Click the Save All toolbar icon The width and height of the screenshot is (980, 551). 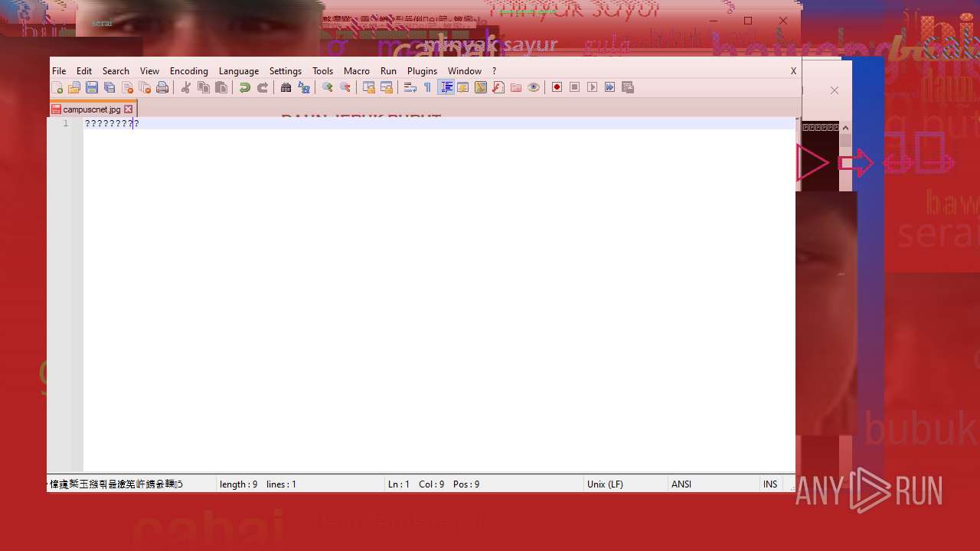point(109,87)
